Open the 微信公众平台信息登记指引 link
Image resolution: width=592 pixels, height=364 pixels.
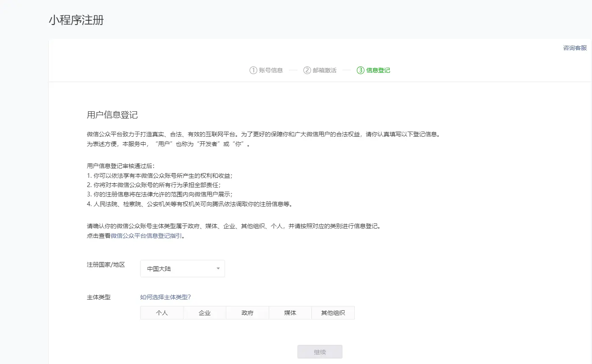point(147,236)
